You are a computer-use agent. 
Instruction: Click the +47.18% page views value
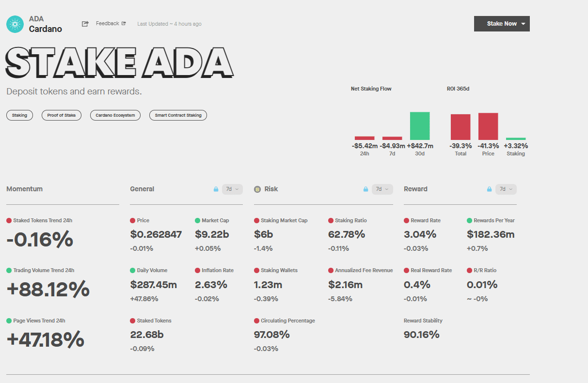coord(45,339)
